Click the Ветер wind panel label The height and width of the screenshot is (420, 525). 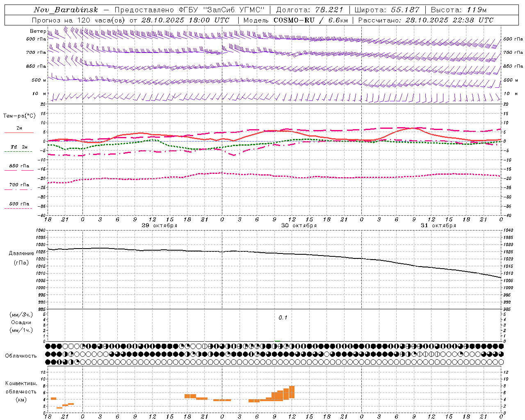tap(38, 31)
